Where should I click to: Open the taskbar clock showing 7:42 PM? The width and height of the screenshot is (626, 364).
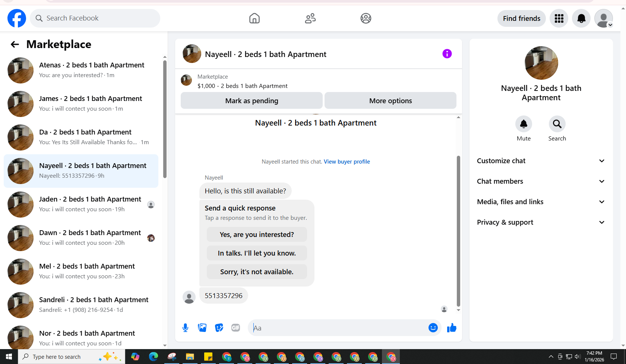[594, 357]
